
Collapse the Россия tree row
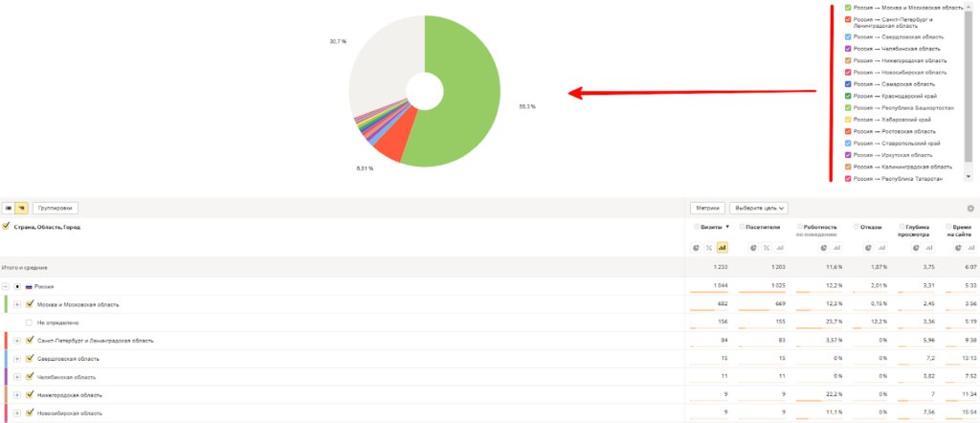coord(6,286)
